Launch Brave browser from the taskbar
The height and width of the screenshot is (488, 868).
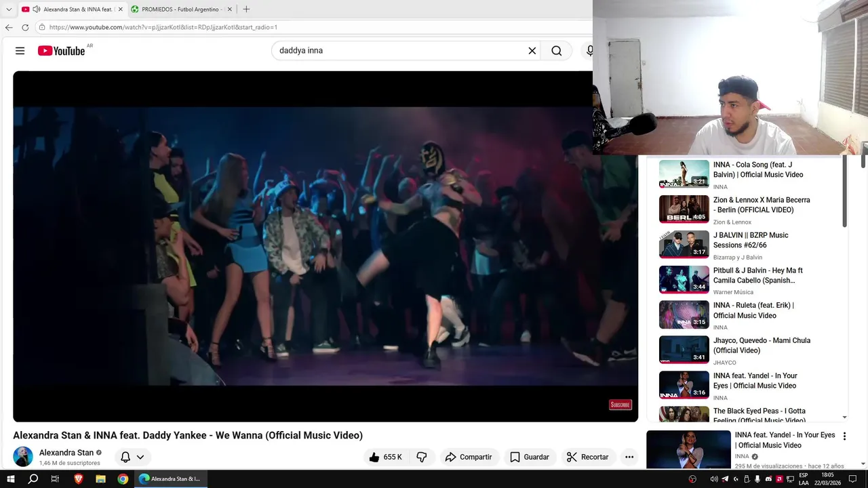click(78, 479)
